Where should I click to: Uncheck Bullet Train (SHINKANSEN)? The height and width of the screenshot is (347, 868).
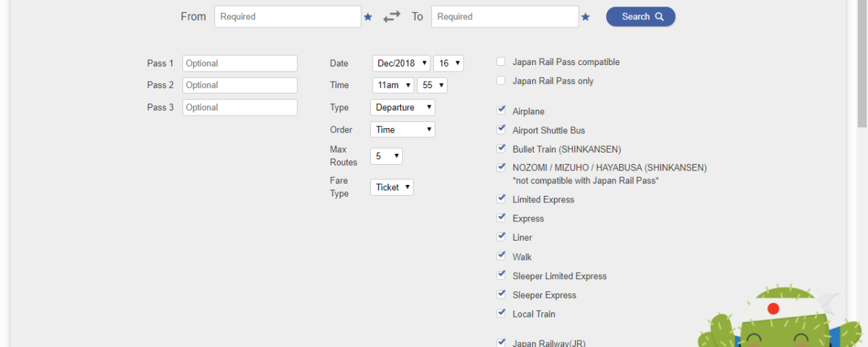[501, 149]
